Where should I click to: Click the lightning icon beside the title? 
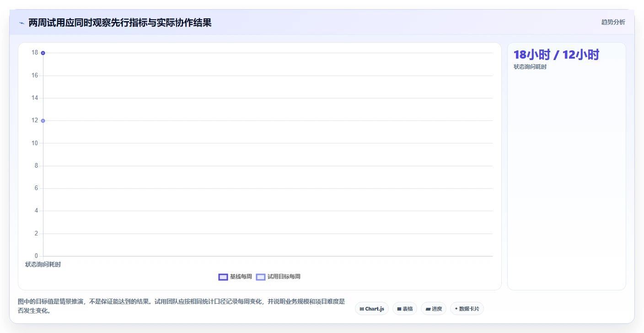pyautogui.click(x=21, y=23)
